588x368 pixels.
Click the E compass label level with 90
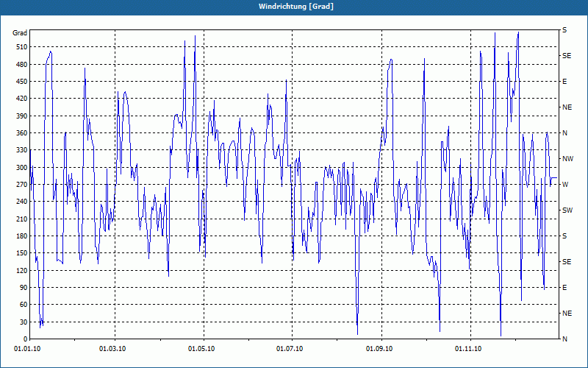click(x=564, y=288)
